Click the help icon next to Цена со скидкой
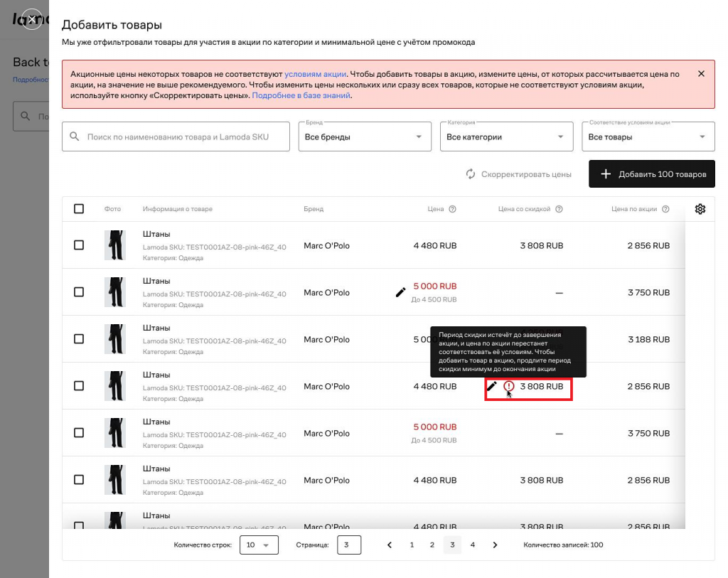The image size is (728, 578). click(559, 209)
